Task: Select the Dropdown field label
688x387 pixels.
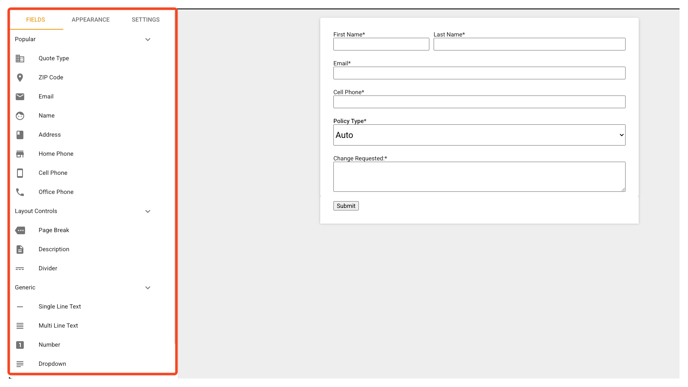Action: (52, 364)
